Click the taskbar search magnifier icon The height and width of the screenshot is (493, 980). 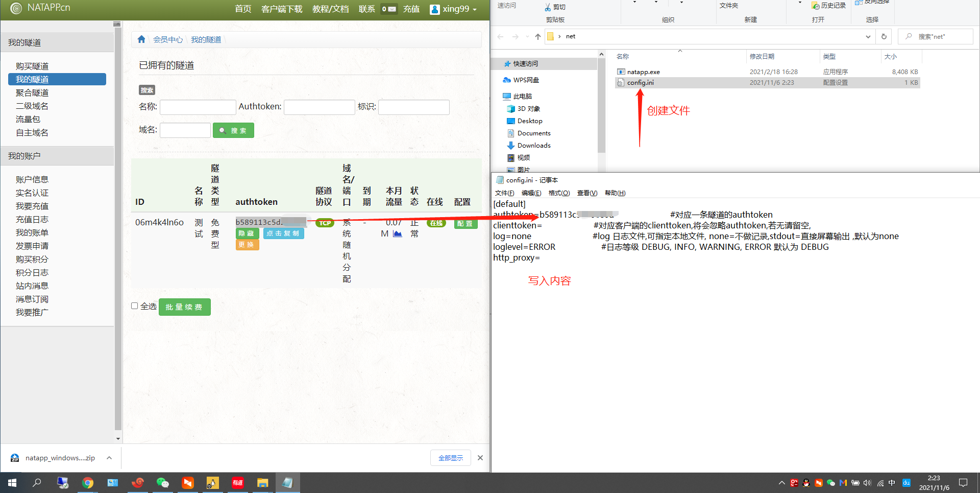pos(37,483)
